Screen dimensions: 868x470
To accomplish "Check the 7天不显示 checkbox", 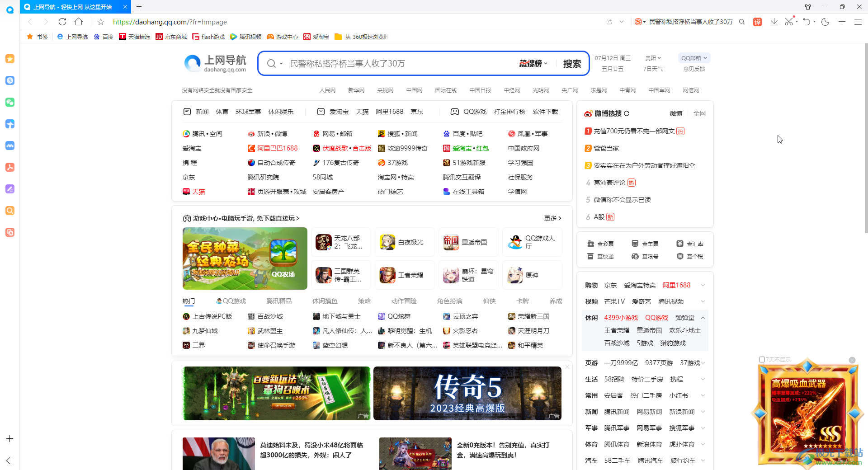I will coord(762,360).
